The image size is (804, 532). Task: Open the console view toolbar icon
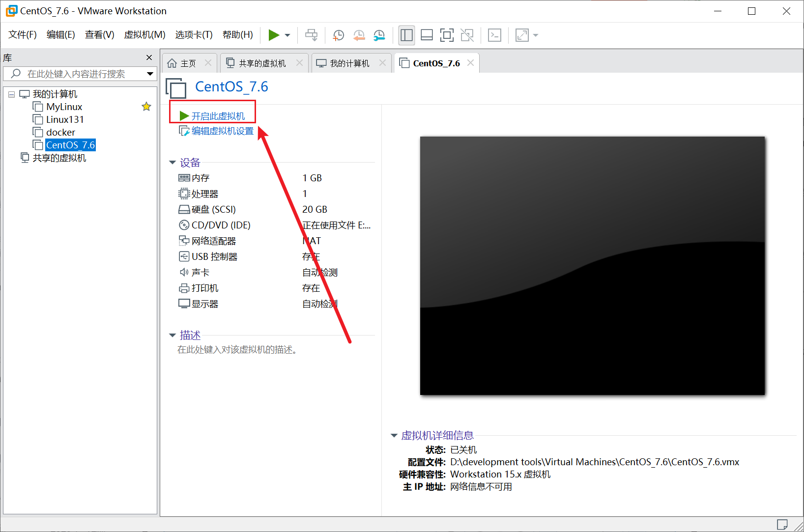494,35
